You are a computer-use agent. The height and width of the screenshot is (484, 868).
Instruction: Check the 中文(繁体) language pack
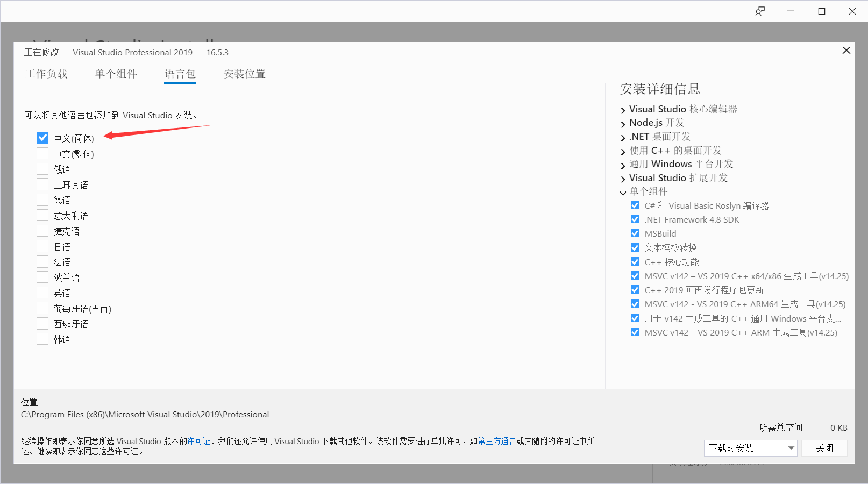[42, 153]
